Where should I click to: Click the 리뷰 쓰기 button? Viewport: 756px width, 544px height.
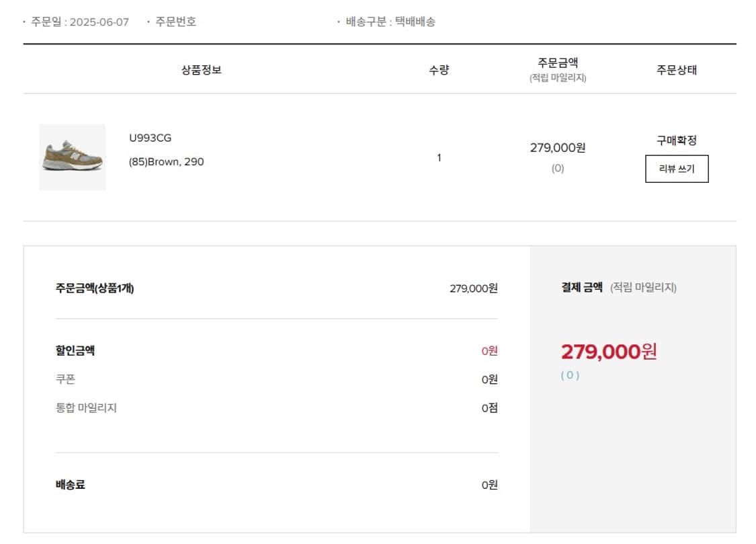tap(677, 169)
